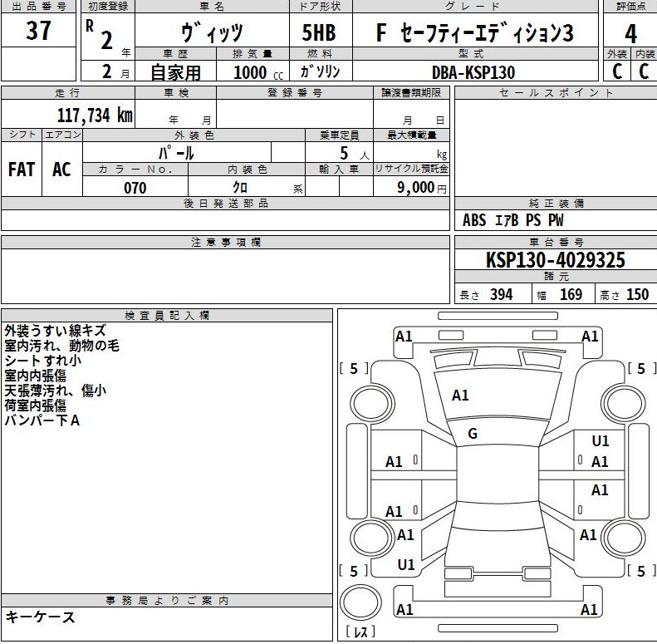Select the G mark on the windshield
657x644 pixels.
pyautogui.click(x=473, y=434)
